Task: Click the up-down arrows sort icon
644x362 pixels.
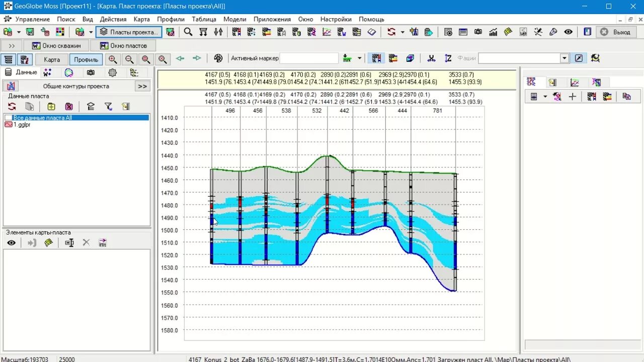Action: click(x=218, y=32)
